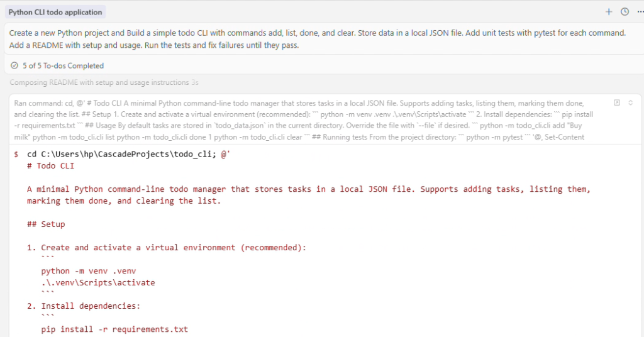Open the three-dot more options menu
Viewport: 644px width, 337px height.
pos(640,12)
